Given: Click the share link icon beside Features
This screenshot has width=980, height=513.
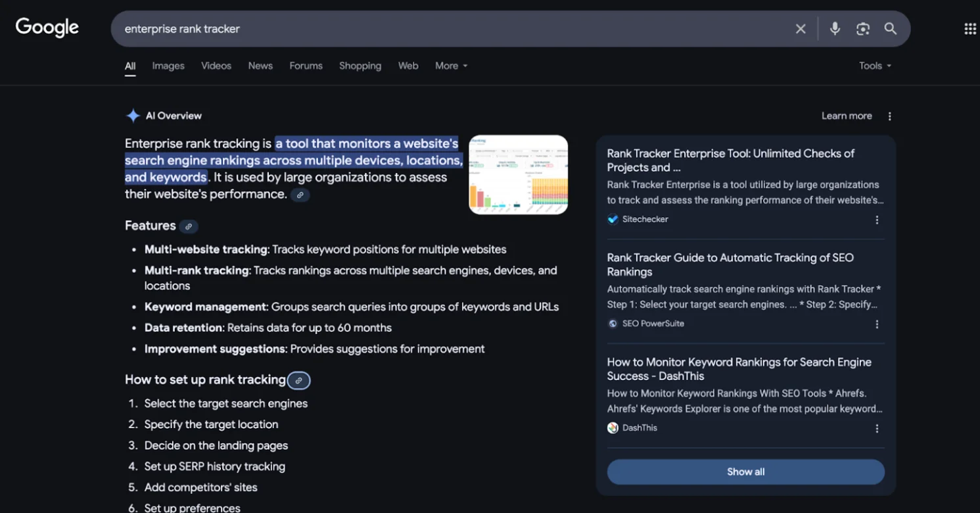Looking at the screenshot, I should (189, 226).
